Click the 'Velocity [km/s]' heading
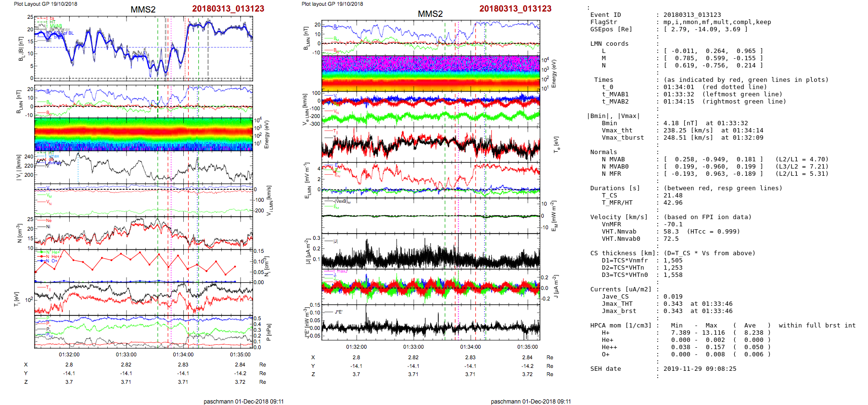Viewport: 868px width, 405px height. point(619,217)
